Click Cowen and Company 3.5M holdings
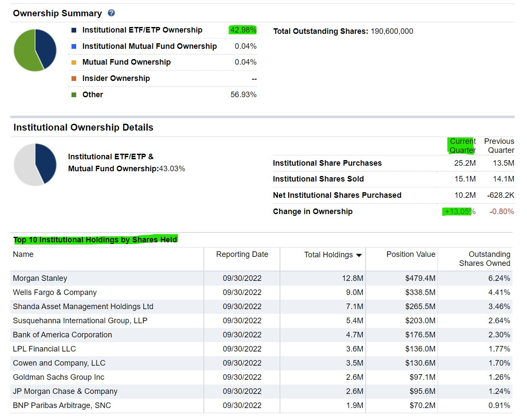Viewport: 527px width, 420px height. click(x=354, y=363)
